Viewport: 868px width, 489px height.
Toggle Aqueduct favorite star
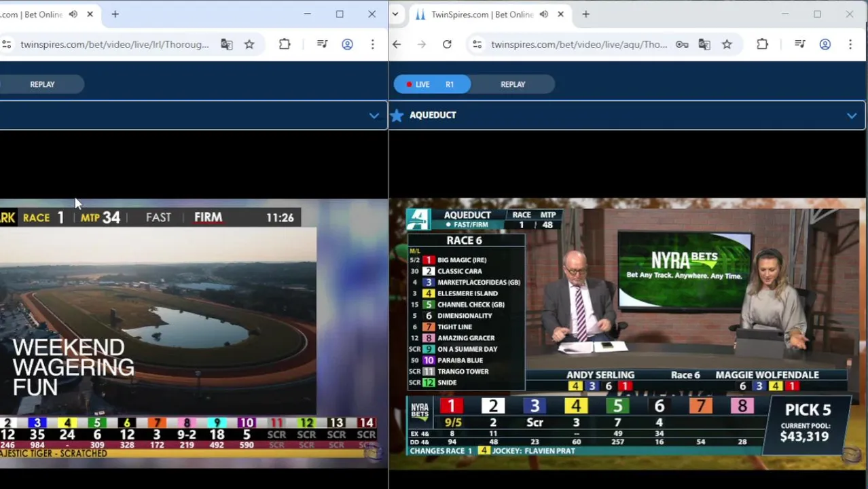[397, 115]
